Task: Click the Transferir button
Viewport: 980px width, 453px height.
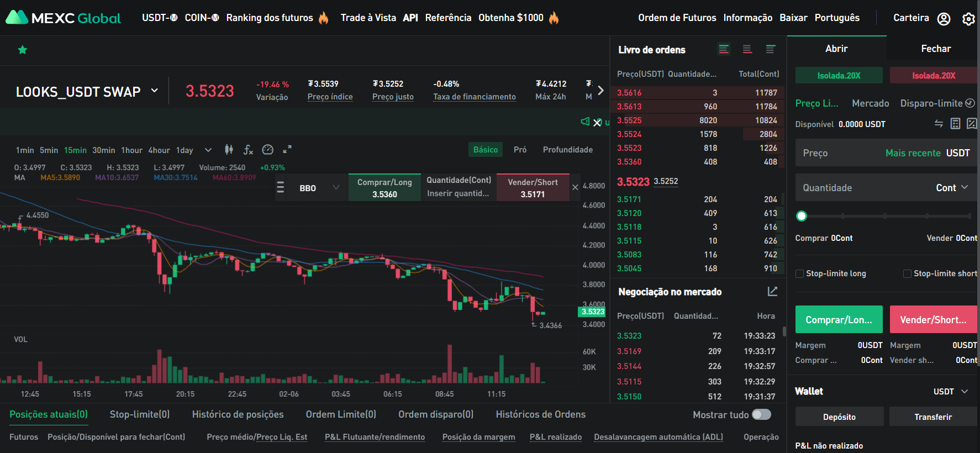Action: click(x=933, y=417)
